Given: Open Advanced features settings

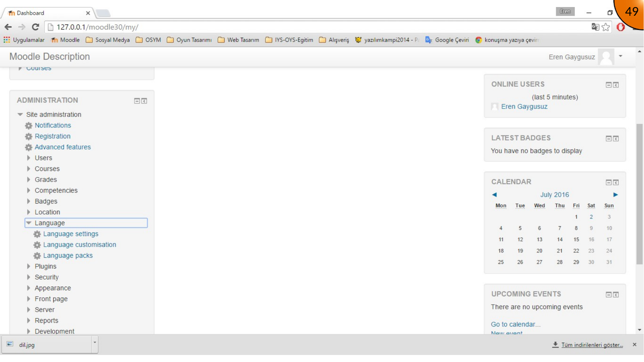Looking at the screenshot, I should pyautogui.click(x=63, y=147).
